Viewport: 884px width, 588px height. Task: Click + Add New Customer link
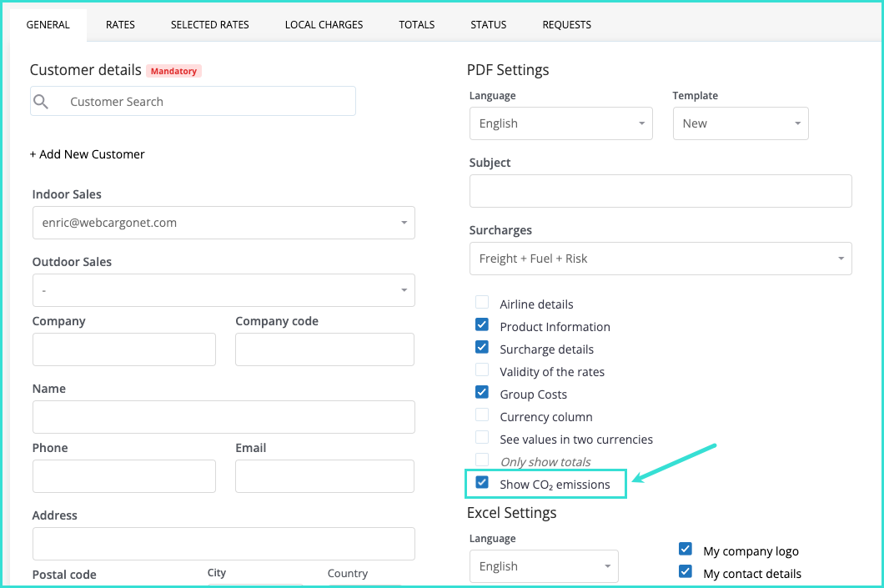[x=88, y=154]
